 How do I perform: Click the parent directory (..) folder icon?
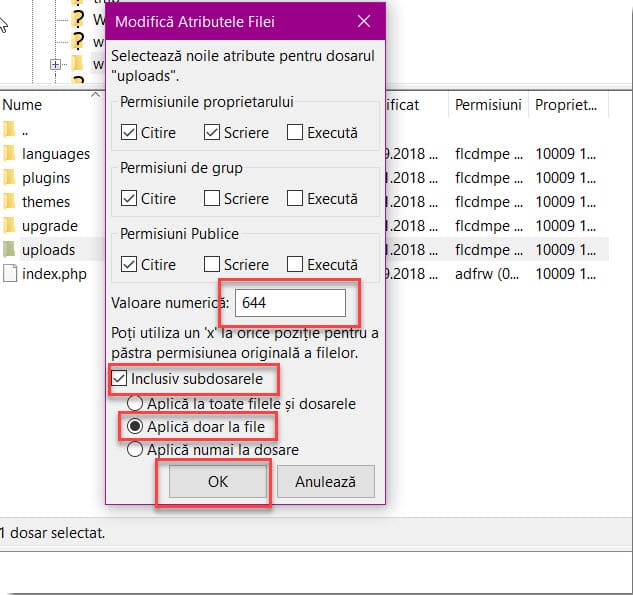click(x=10, y=130)
